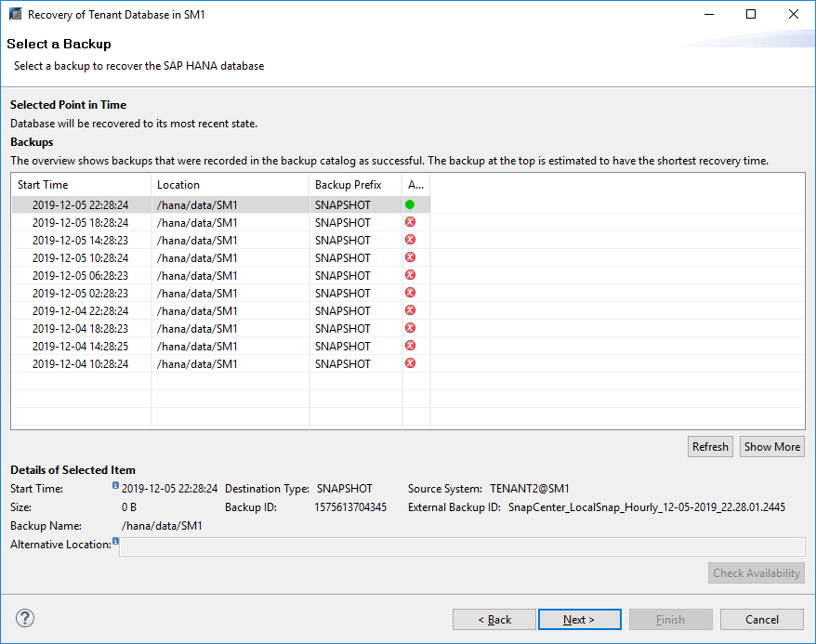This screenshot has height=644, width=816.
Task: Click the recovery window title bar icon
Action: pos(16,14)
